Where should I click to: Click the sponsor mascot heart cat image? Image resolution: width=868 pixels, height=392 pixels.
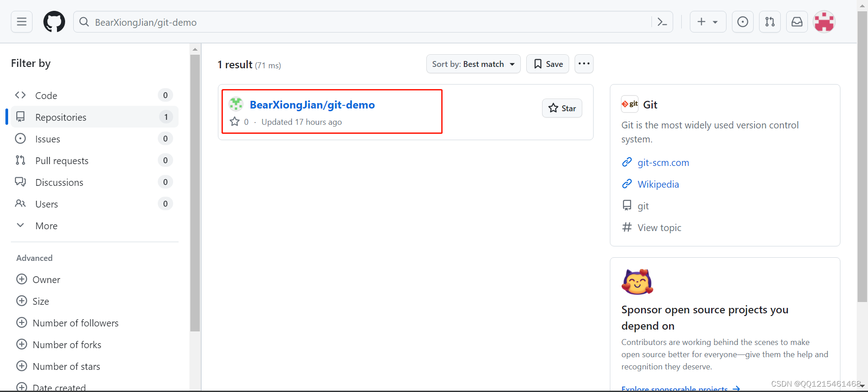click(x=637, y=282)
